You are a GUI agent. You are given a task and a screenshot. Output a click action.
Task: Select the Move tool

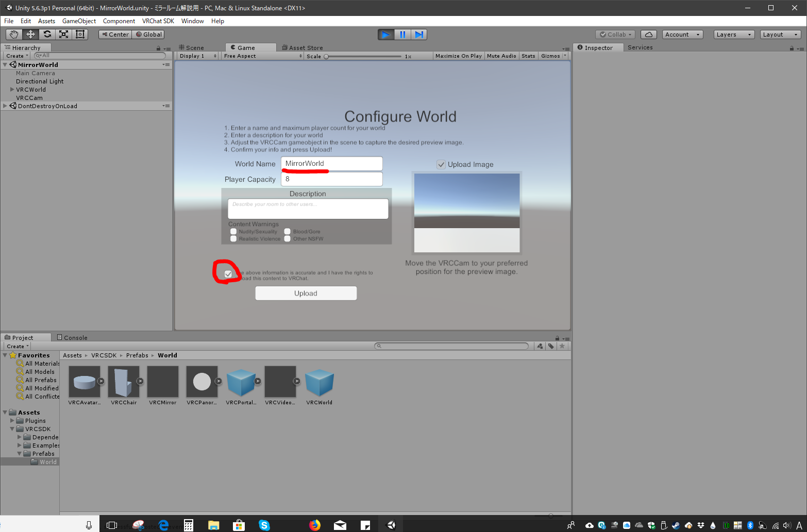(30, 35)
